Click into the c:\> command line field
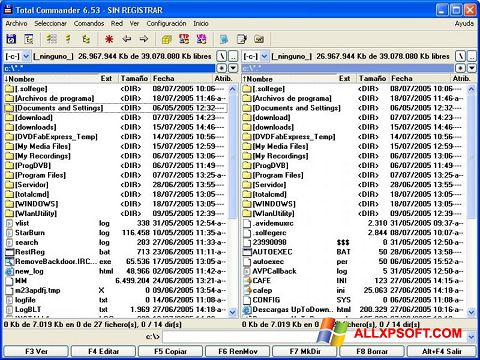The width and height of the screenshot is (480, 360). tap(314, 337)
